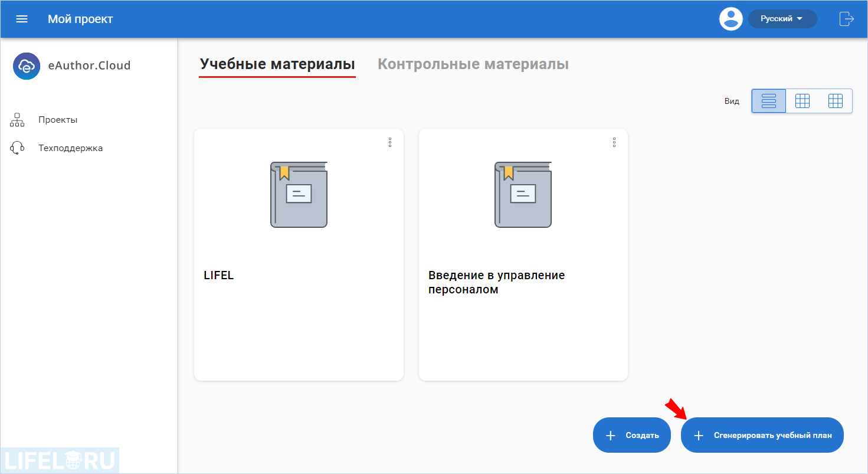Image resolution: width=868 pixels, height=474 pixels.
Task: Switch to the Контрольные материалы tab
Action: tap(473, 64)
